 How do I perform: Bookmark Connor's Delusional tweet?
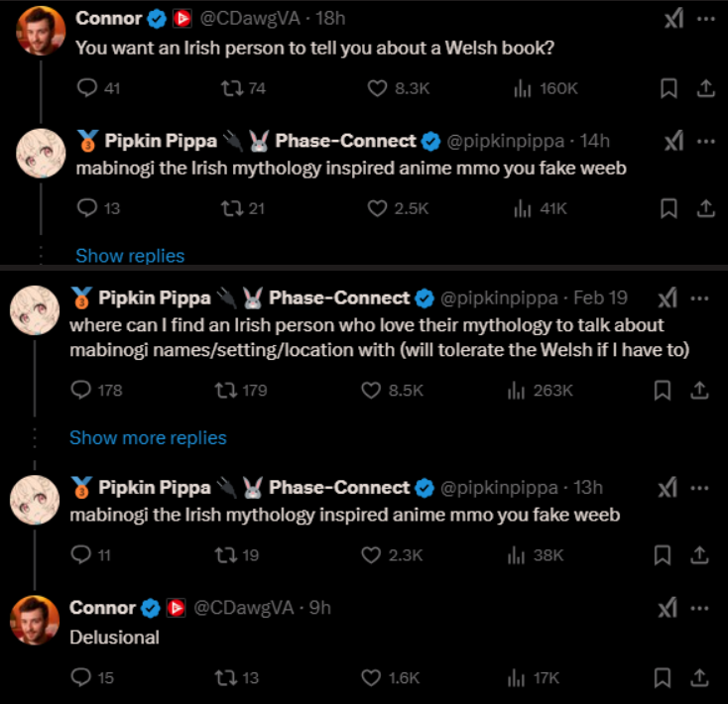pyautogui.click(x=663, y=678)
